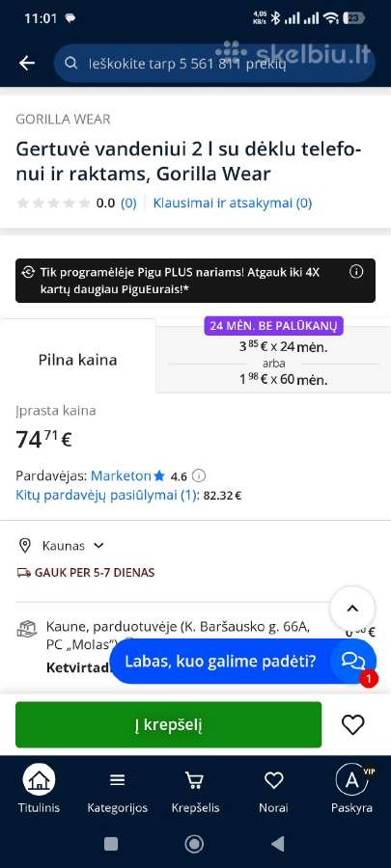Open Krepšelis cart tab

(195, 790)
